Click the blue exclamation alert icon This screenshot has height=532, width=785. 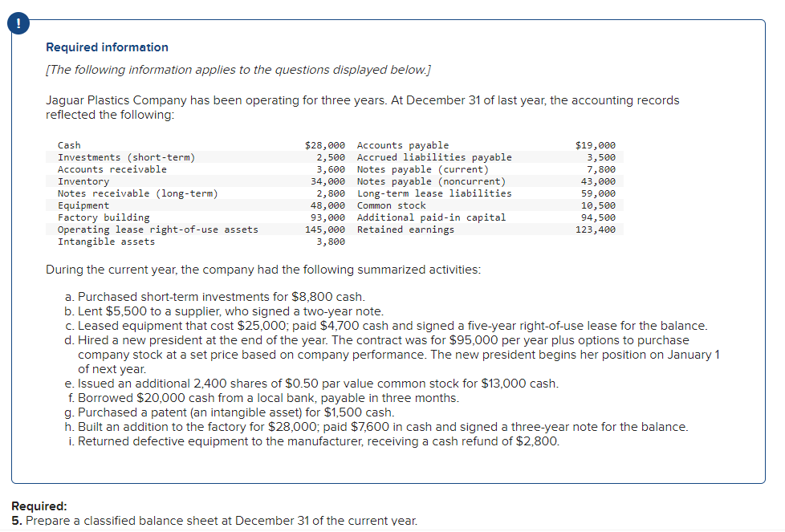click(x=18, y=23)
